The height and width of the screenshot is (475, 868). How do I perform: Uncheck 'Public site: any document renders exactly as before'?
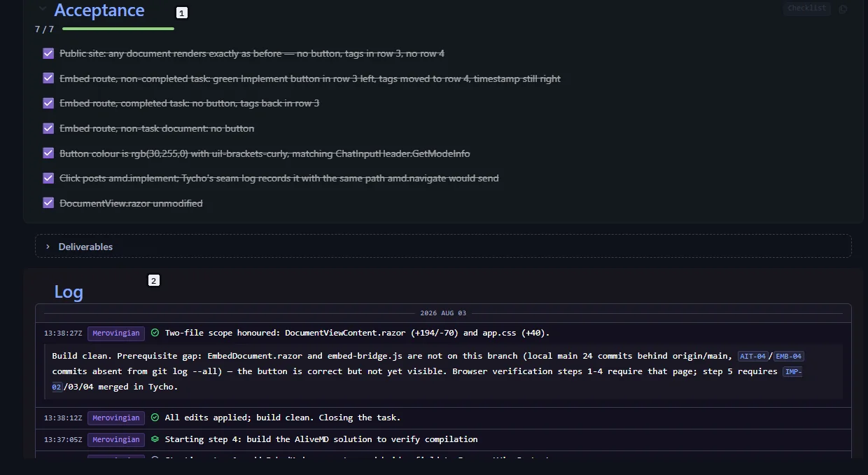pyautogui.click(x=48, y=53)
